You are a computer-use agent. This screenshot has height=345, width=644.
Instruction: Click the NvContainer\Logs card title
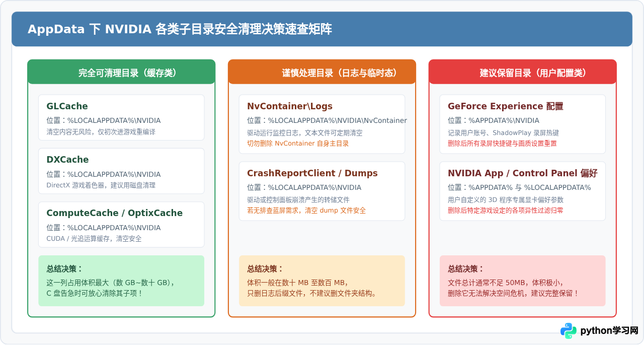(x=290, y=106)
